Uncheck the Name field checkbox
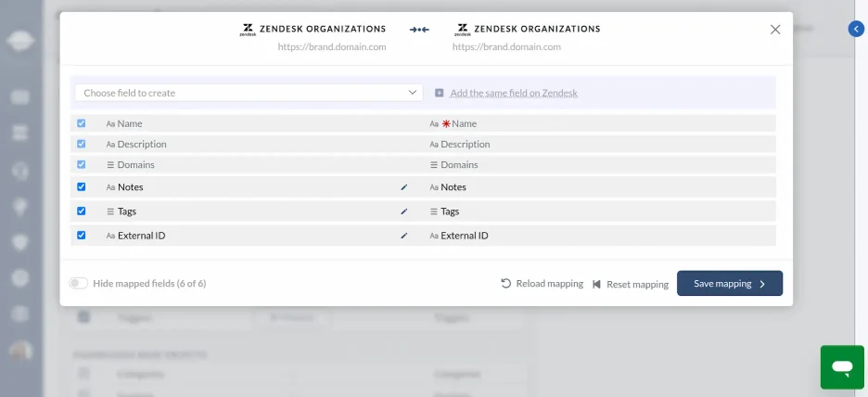This screenshot has height=397, width=868. coord(82,123)
